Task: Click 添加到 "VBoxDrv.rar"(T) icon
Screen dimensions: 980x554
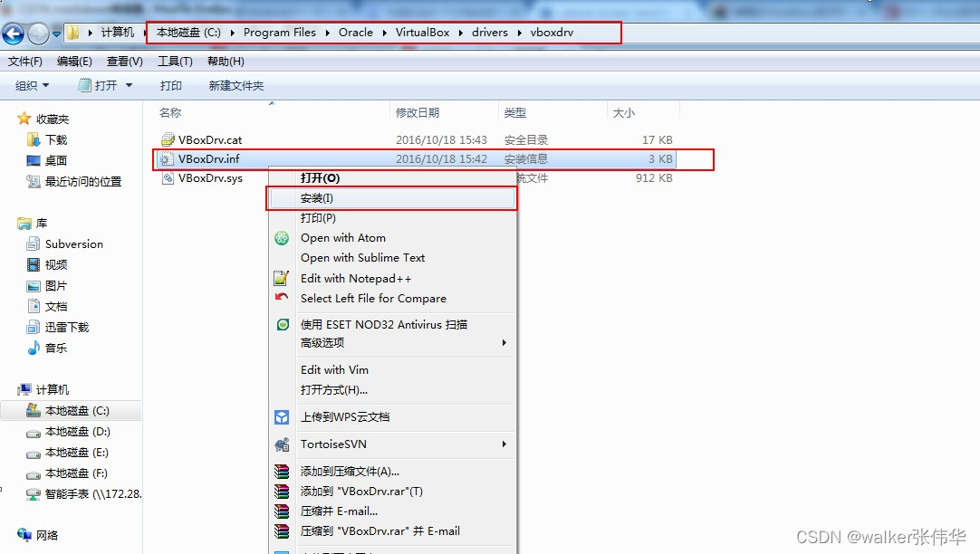Action: point(282,492)
